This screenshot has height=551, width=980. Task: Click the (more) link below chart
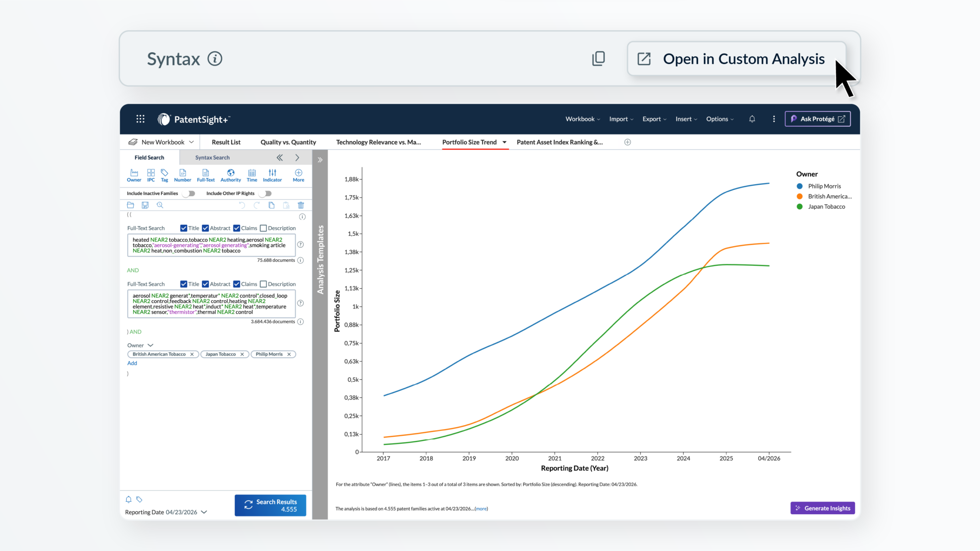(481, 508)
